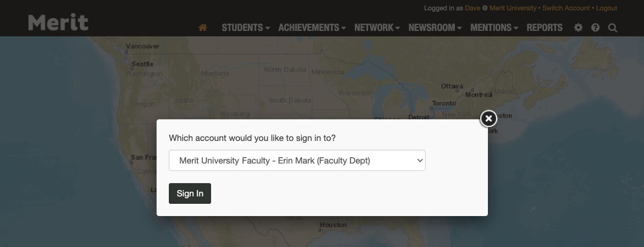Open the Mentions menu

[x=494, y=28]
